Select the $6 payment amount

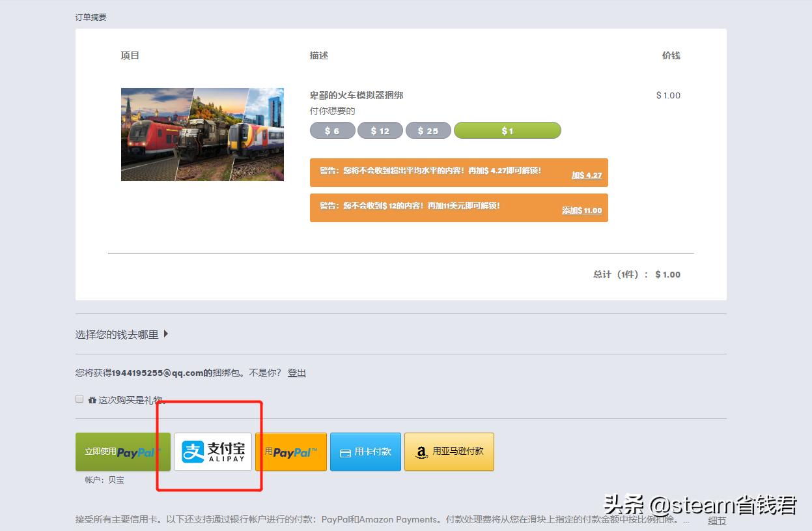pos(332,130)
